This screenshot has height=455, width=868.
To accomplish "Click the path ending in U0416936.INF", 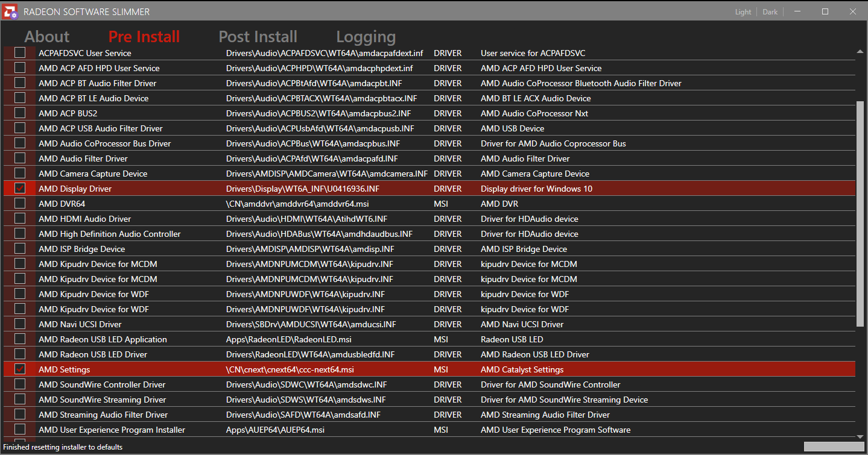I will 303,189.
